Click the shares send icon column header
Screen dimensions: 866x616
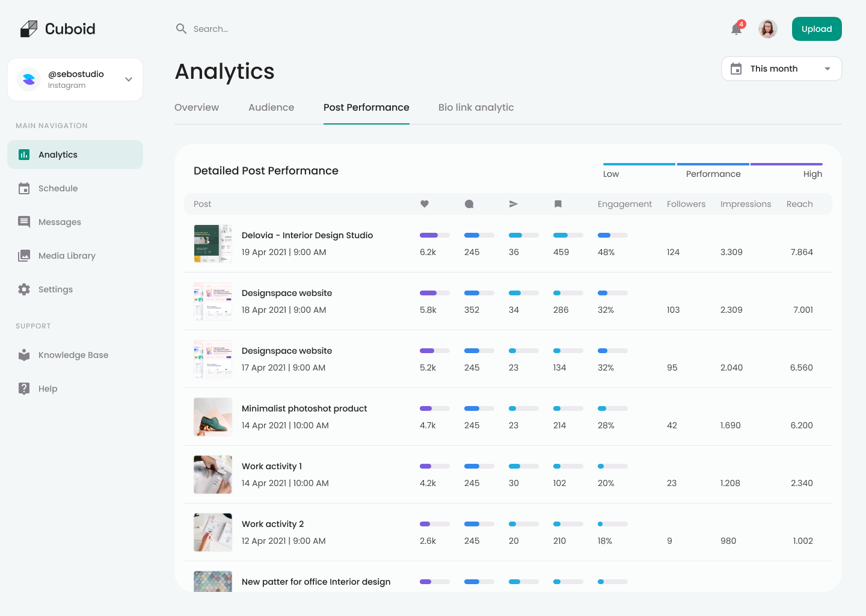coord(513,204)
